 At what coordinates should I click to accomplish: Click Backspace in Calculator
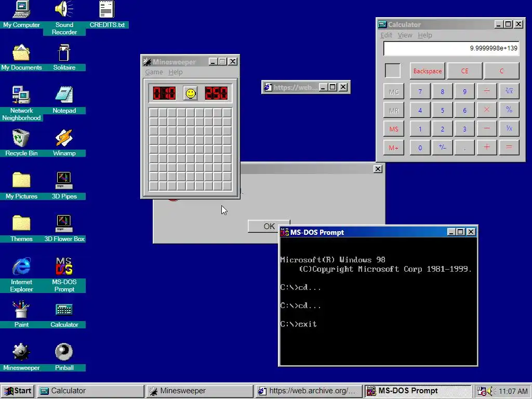point(428,71)
